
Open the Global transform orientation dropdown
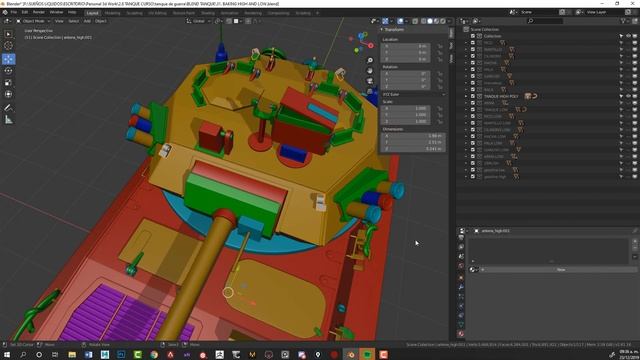click(199, 21)
